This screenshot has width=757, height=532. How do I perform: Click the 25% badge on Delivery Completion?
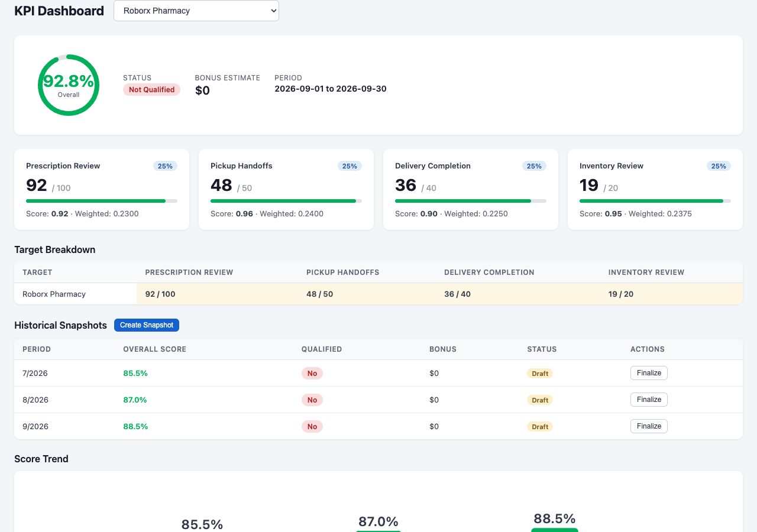click(x=534, y=166)
